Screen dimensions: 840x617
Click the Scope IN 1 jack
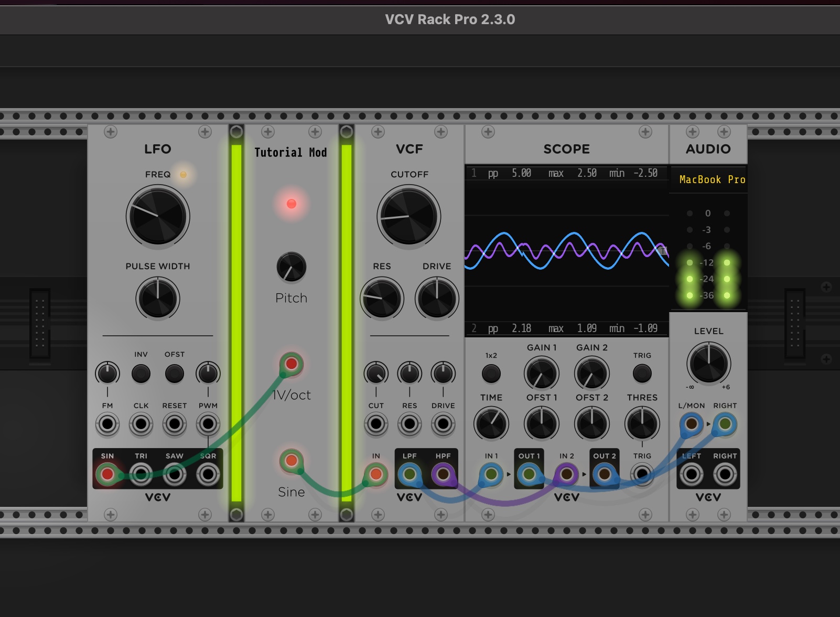click(x=491, y=474)
